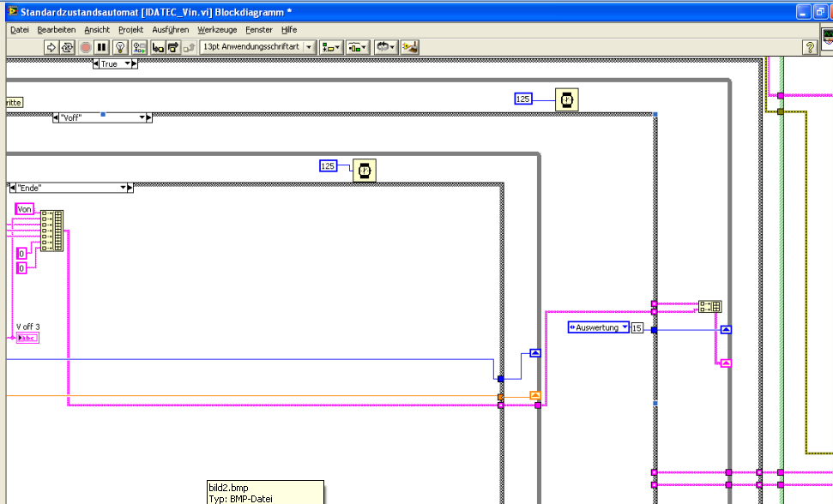Click the Step Over debugging icon

coord(173,47)
